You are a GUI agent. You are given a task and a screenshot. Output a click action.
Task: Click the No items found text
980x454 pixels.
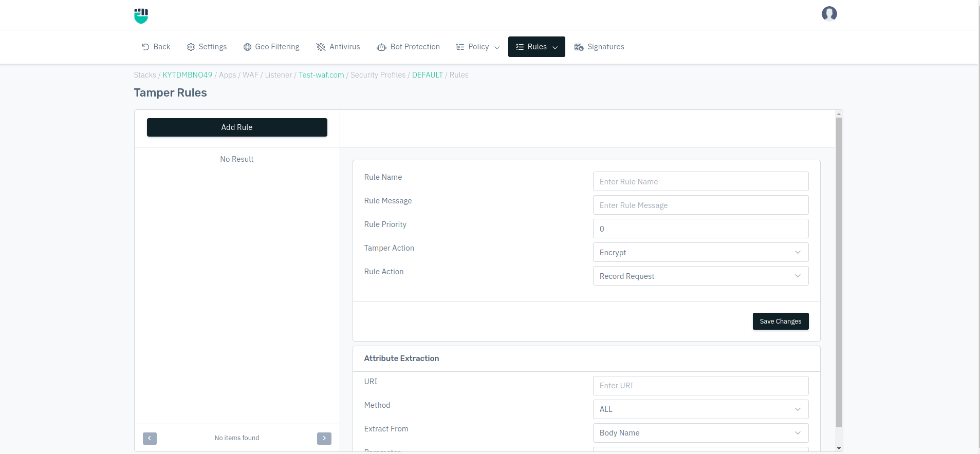237,438
